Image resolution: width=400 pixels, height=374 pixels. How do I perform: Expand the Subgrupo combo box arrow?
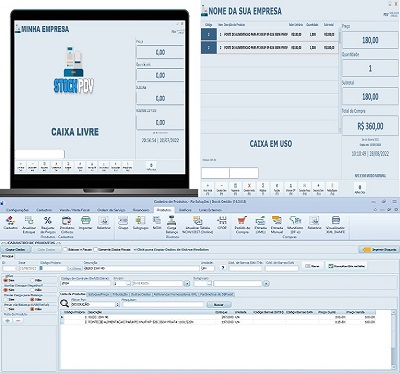(266, 284)
